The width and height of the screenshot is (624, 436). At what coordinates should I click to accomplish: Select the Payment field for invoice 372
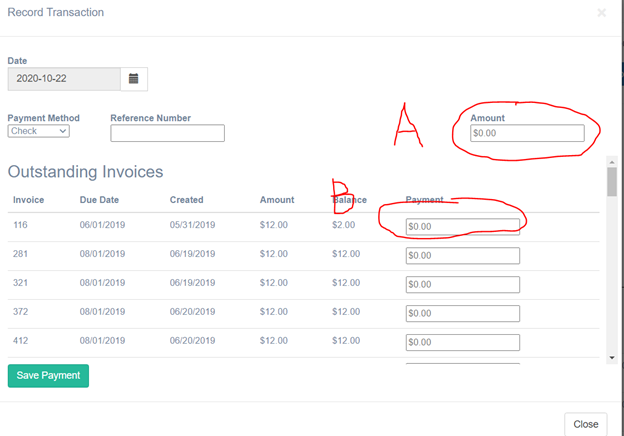click(462, 313)
